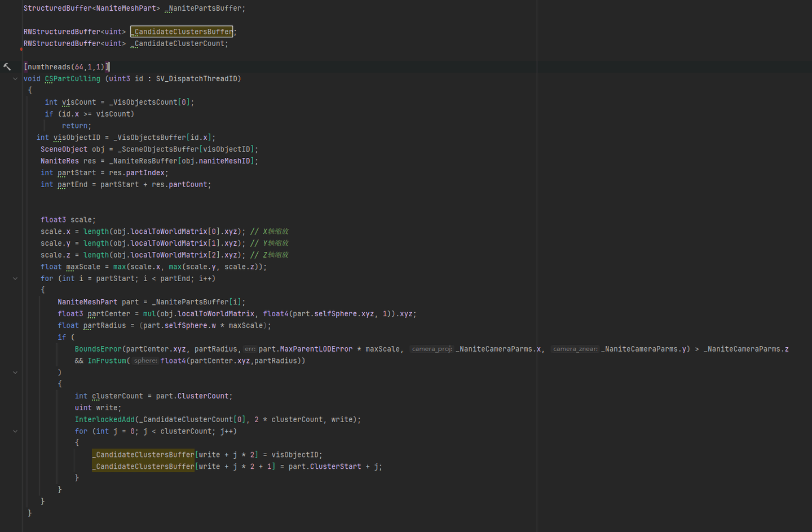Click the 'camera_znear:' inlay hint
This screenshot has width=812, height=532.
coord(575,349)
